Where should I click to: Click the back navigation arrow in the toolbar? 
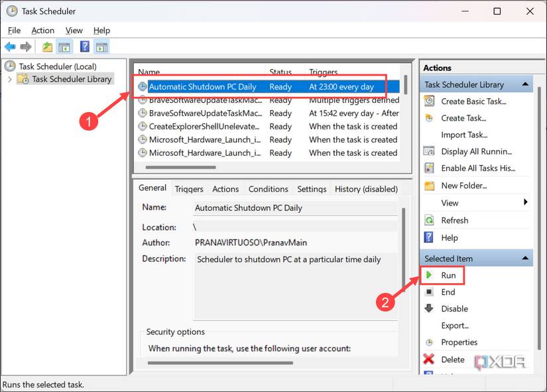(9, 46)
